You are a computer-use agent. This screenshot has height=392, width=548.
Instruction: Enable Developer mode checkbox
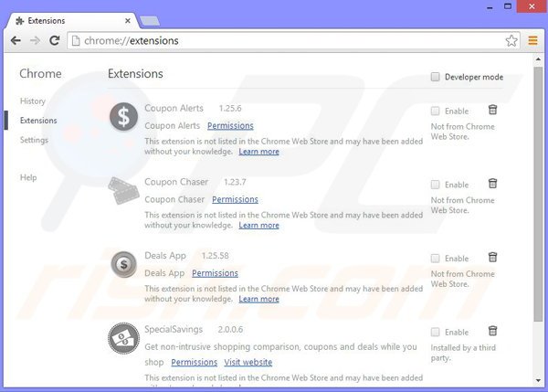(x=435, y=77)
